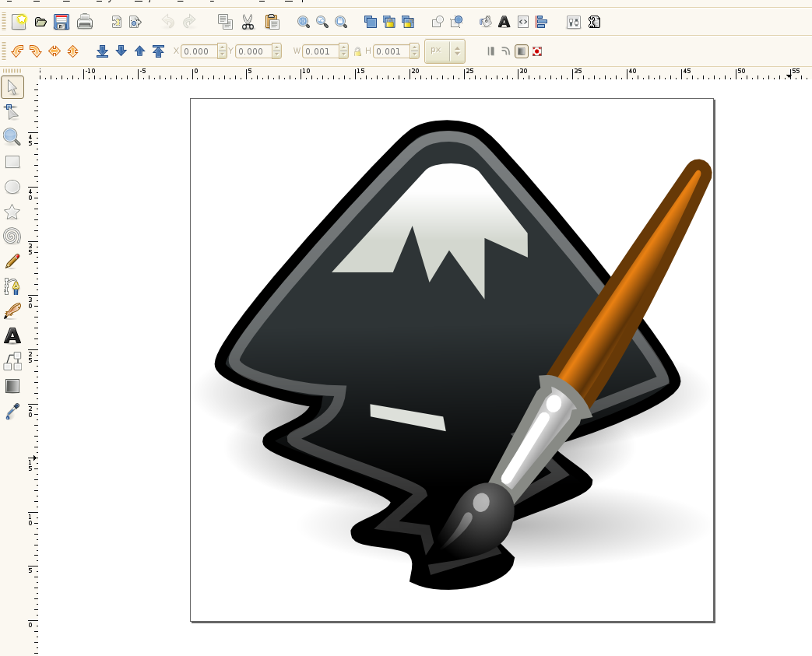The height and width of the screenshot is (656, 812).
Task: Select the Selector arrow tool
Action: [x=12, y=87]
